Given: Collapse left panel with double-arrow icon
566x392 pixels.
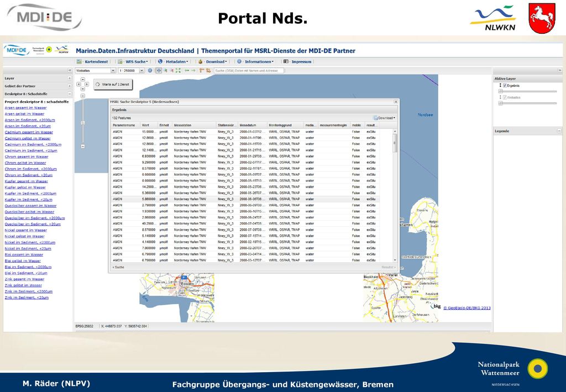Looking at the screenshot, I should pos(70,71).
